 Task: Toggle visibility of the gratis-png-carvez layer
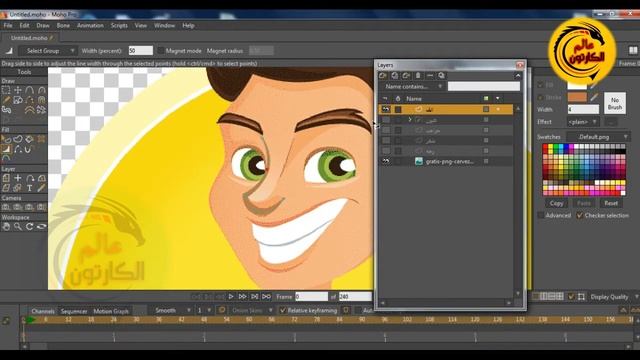[x=385, y=162]
